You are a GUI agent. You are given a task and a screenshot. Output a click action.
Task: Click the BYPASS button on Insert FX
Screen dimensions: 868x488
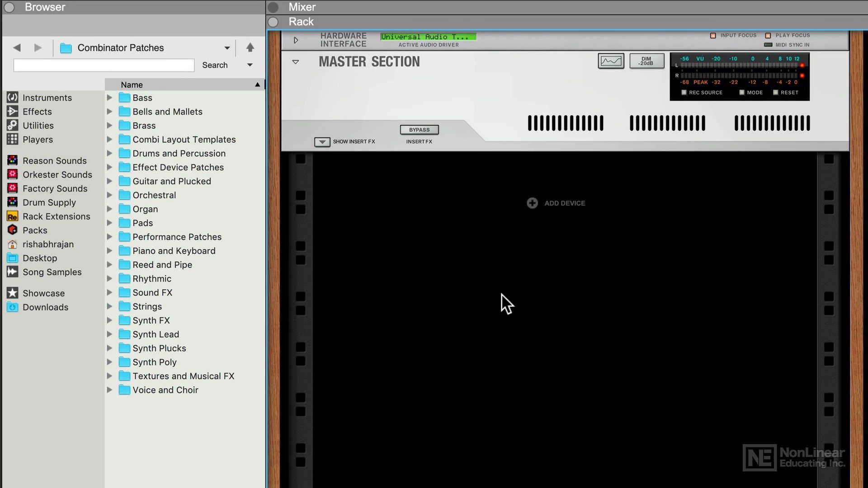pyautogui.click(x=419, y=129)
